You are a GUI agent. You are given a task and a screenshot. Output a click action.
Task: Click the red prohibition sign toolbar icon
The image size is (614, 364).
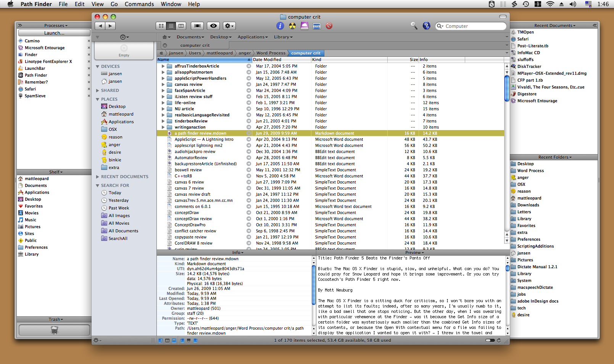click(329, 26)
